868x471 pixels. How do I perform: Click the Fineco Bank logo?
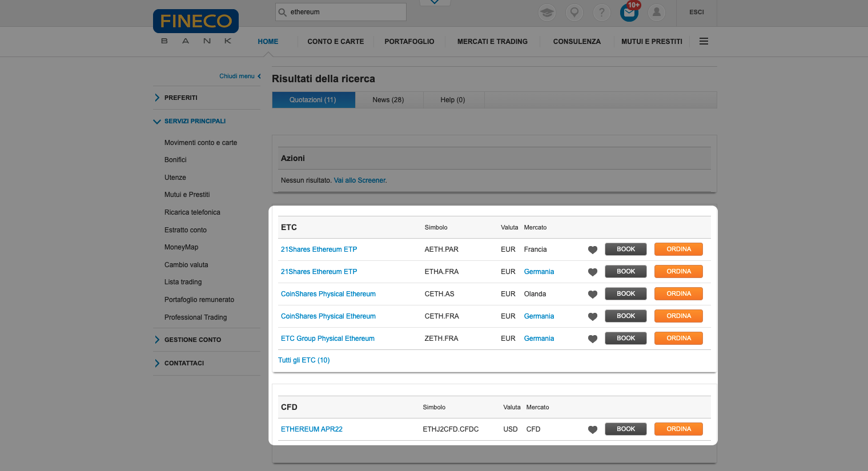(x=196, y=27)
